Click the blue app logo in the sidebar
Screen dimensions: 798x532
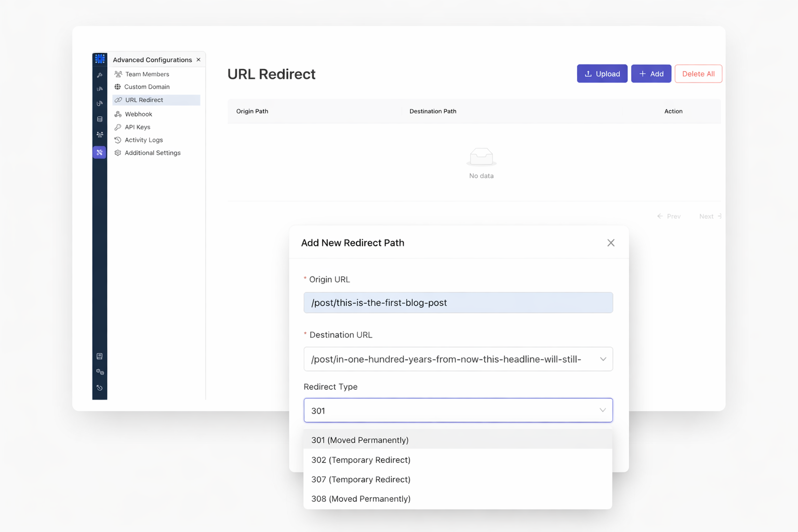pyautogui.click(x=100, y=59)
